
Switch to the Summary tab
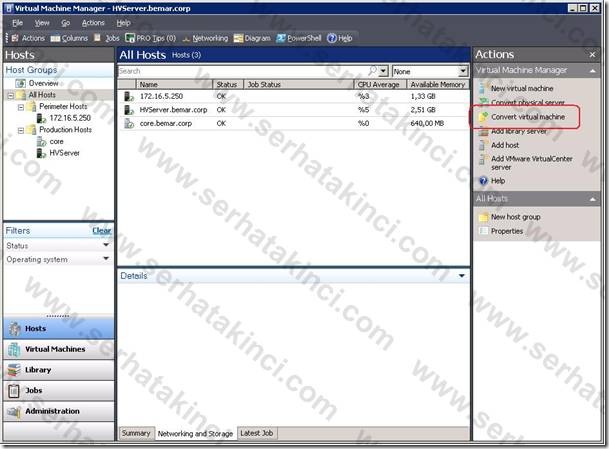point(136,433)
